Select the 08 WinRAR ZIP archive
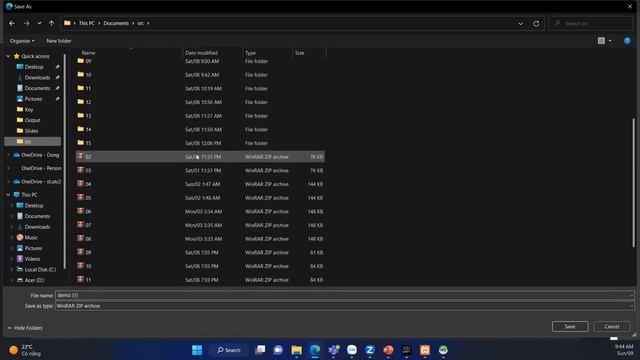Viewport: 640px width, 360px height. click(x=200, y=239)
